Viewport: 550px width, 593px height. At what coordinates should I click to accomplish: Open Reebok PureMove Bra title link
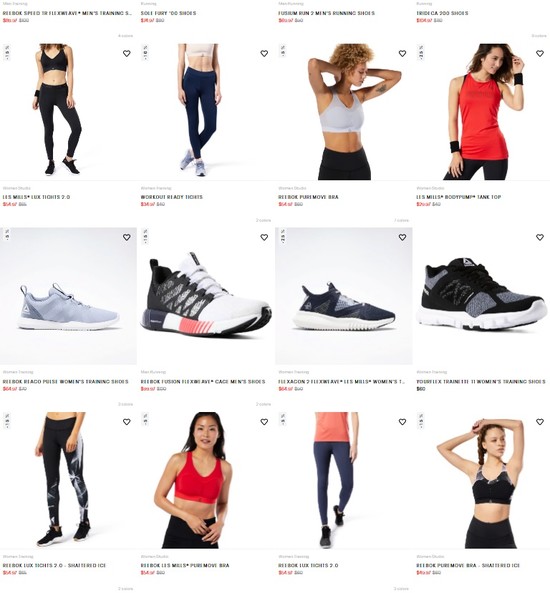tap(308, 197)
